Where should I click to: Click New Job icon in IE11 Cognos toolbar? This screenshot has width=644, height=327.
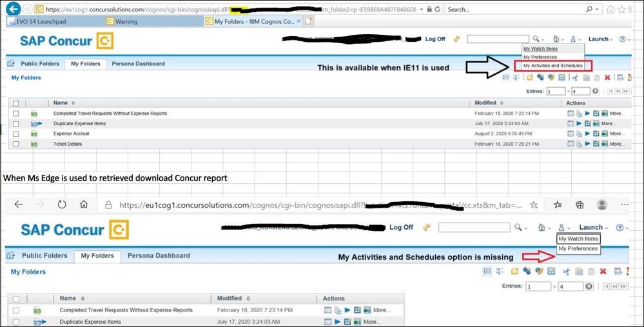540,77
